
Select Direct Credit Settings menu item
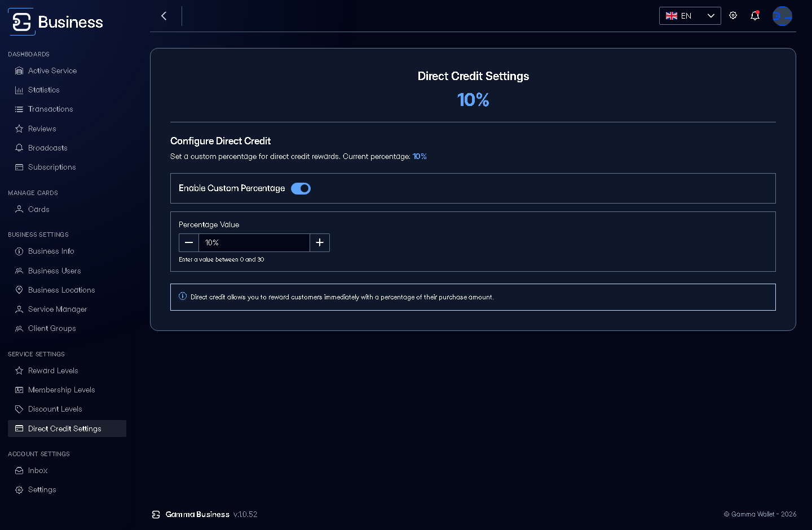pos(67,429)
